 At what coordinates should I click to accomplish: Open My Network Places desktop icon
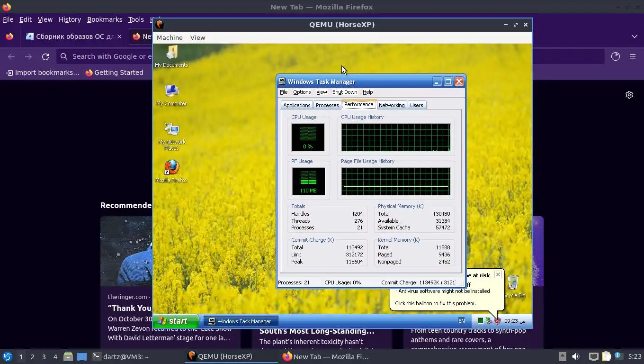[171, 136]
